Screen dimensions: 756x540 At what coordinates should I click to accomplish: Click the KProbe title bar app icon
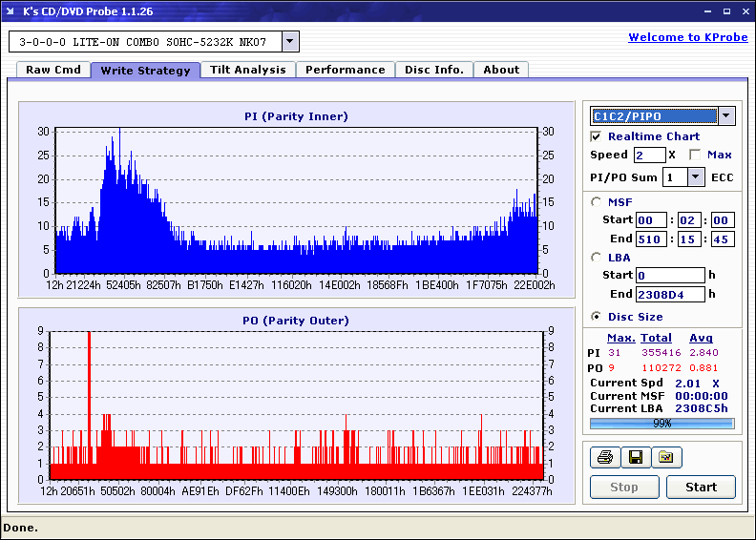coord(10,11)
